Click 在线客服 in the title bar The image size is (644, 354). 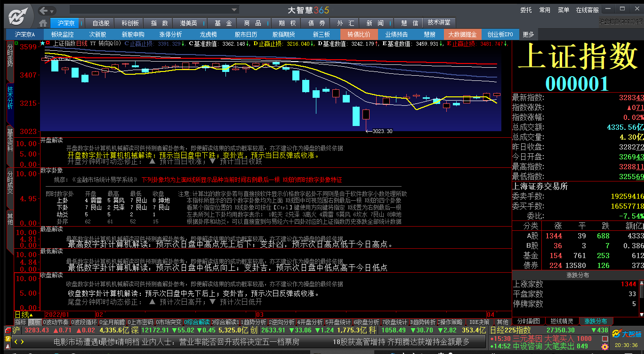click(x=588, y=10)
